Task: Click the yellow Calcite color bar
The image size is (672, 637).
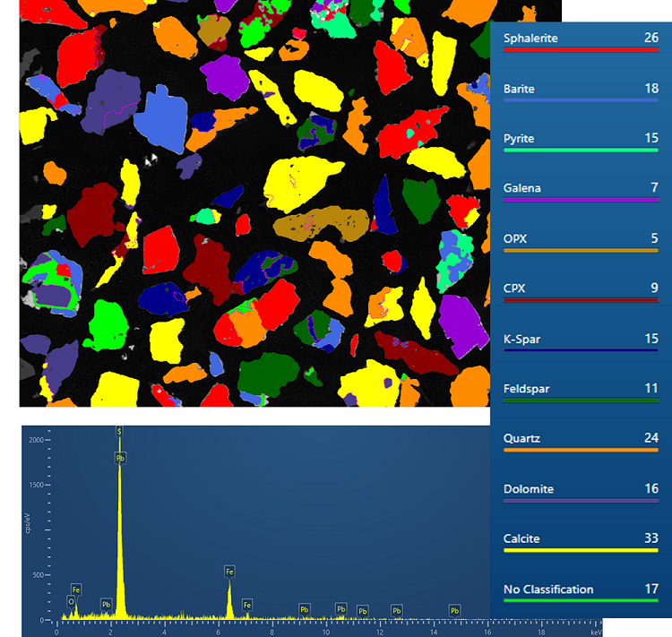Action: tap(581, 551)
